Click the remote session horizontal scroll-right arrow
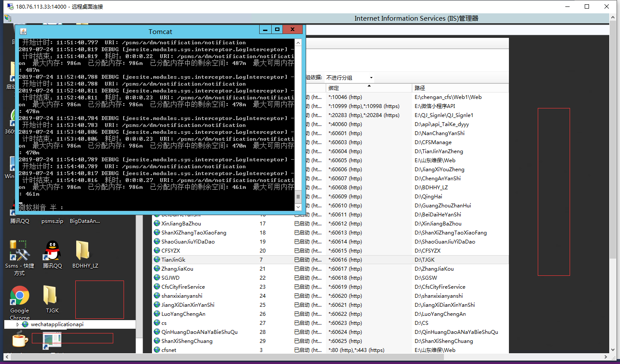The width and height of the screenshot is (620, 364). pyautogui.click(x=606, y=357)
